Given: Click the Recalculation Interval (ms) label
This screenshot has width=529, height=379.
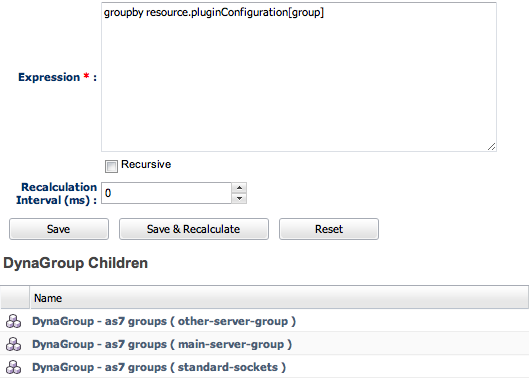Looking at the screenshot, I should [x=56, y=193].
